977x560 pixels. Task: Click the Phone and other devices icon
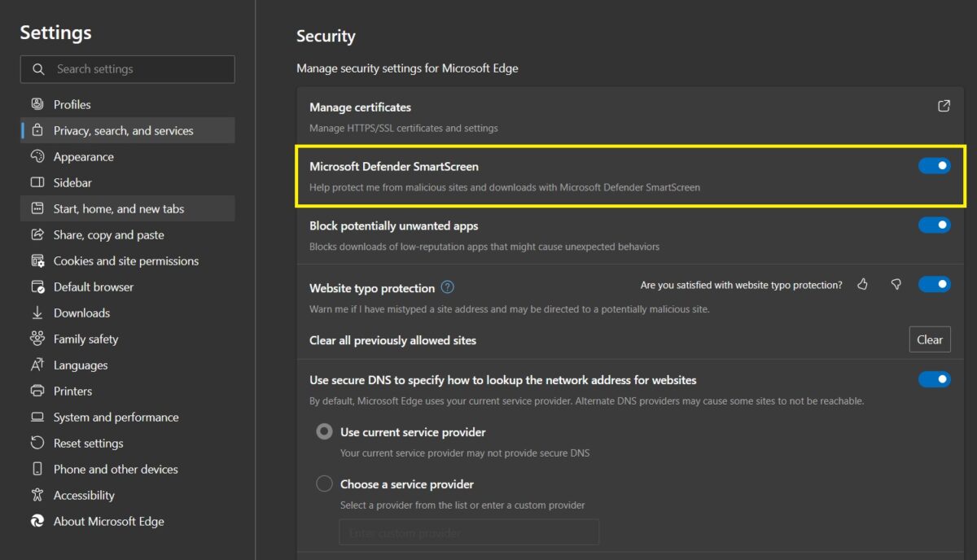coord(37,469)
